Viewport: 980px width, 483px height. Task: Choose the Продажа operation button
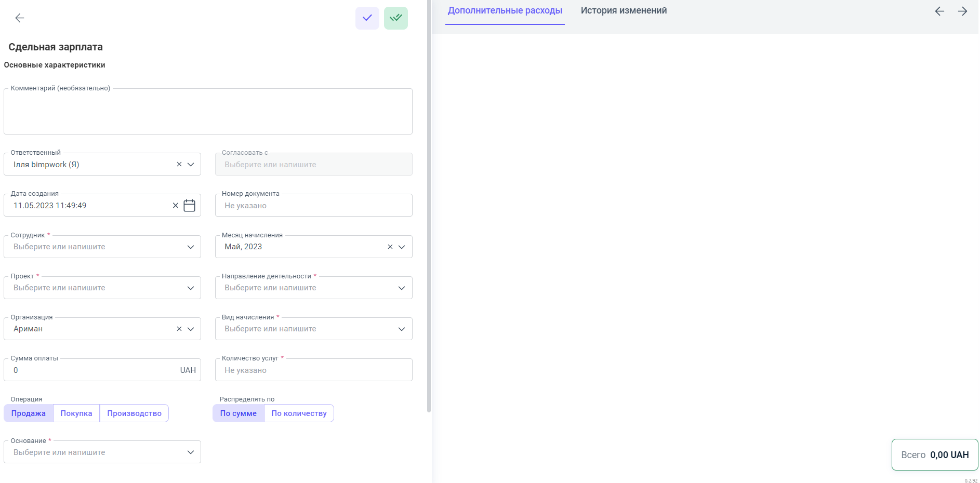(x=29, y=413)
